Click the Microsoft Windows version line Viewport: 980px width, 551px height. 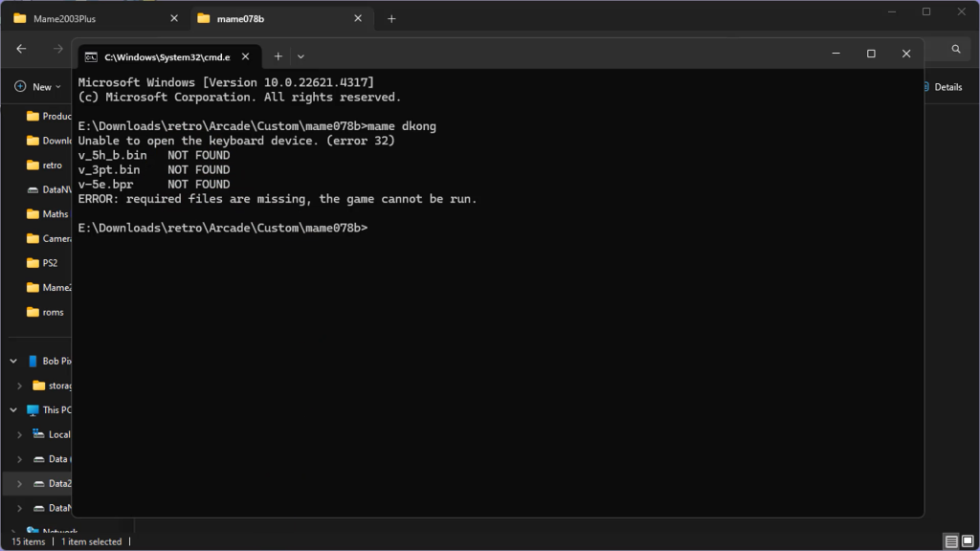pyautogui.click(x=226, y=82)
